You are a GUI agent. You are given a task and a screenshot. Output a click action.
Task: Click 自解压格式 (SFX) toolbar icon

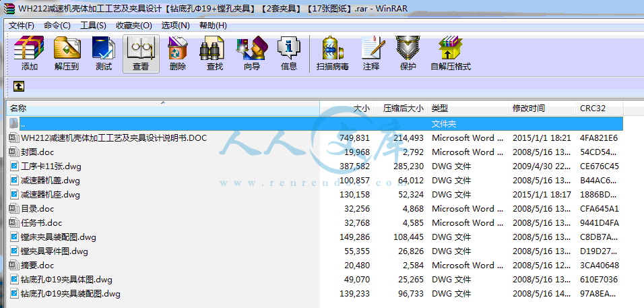pyautogui.click(x=451, y=53)
